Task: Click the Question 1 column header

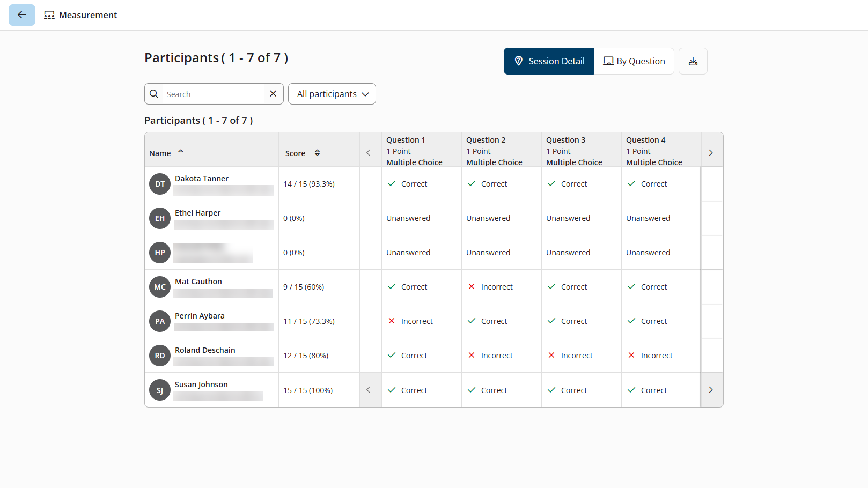Action: (x=406, y=140)
